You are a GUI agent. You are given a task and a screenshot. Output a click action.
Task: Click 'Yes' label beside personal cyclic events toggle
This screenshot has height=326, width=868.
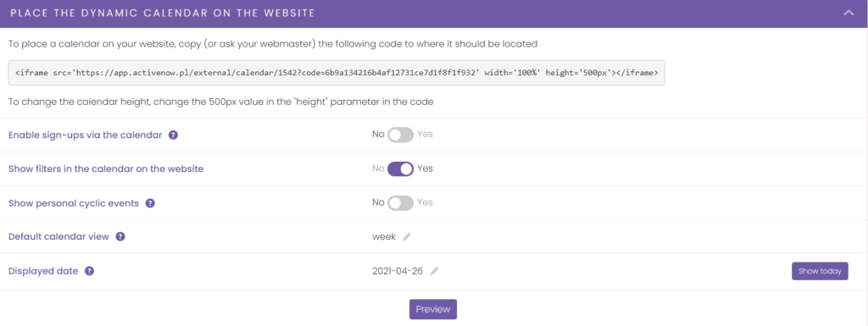tap(425, 202)
